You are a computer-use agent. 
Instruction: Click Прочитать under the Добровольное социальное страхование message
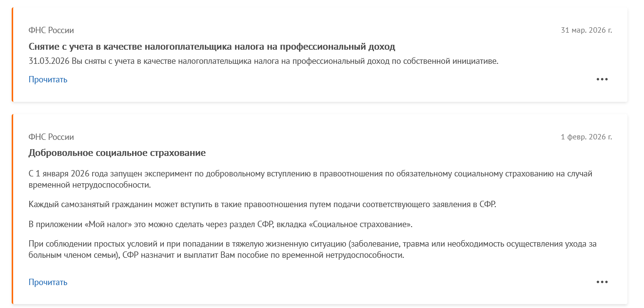(48, 282)
